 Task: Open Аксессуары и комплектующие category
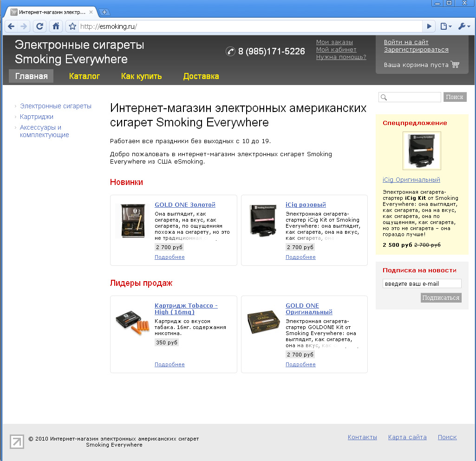tap(44, 131)
